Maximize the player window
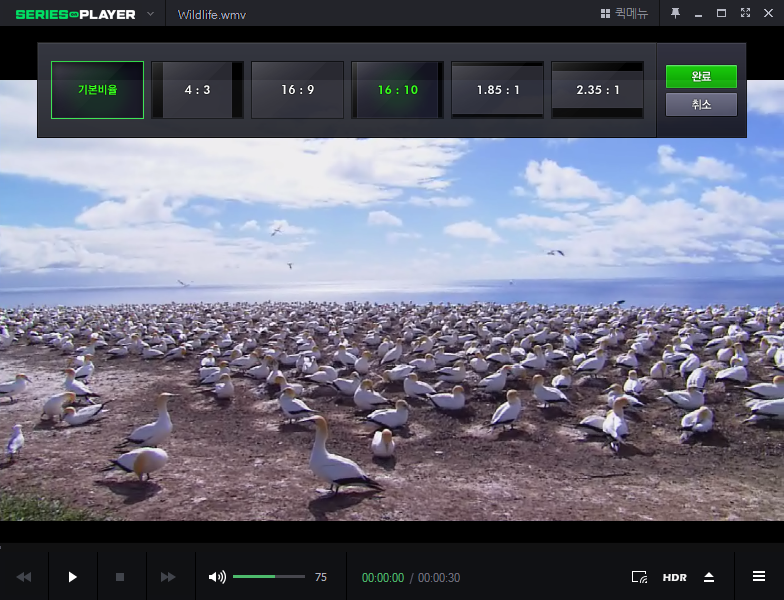Image resolution: width=784 pixels, height=600 pixels. pyautogui.click(x=721, y=13)
